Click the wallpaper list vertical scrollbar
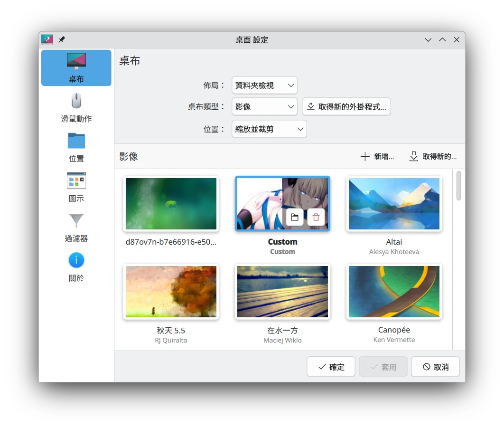This screenshot has width=504, height=428. [x=458, y=186]
